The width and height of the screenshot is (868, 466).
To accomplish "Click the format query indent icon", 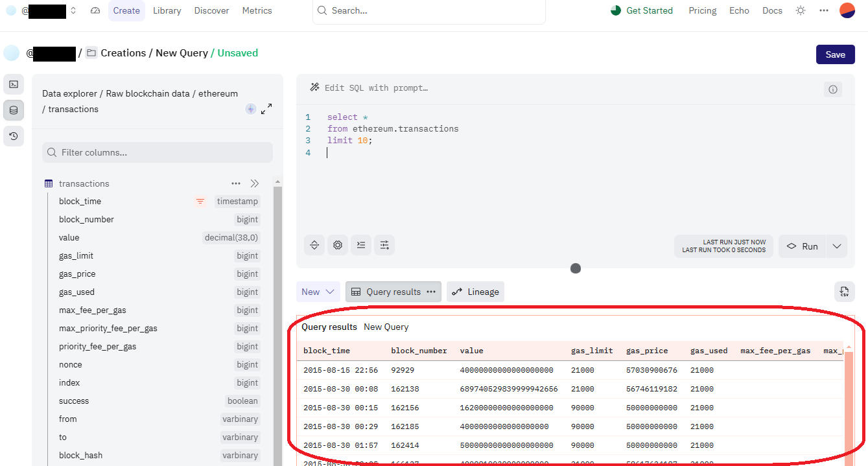I will coord(361,245).
